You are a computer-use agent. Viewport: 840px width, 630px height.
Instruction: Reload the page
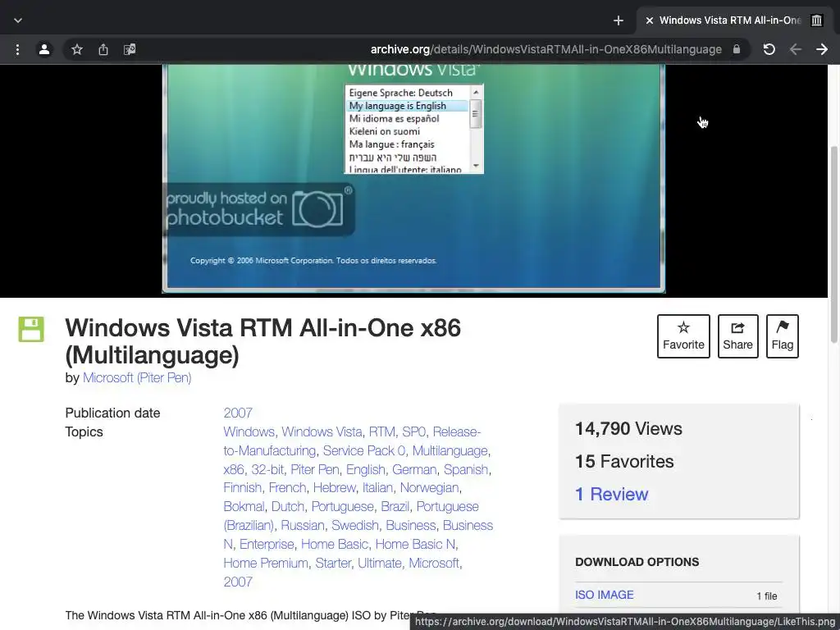click(769, 50)
